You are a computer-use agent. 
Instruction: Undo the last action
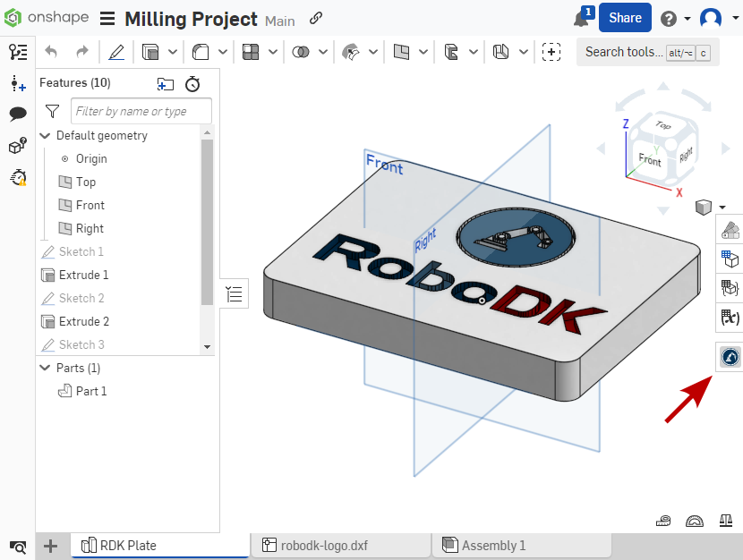tap(50, 52)
